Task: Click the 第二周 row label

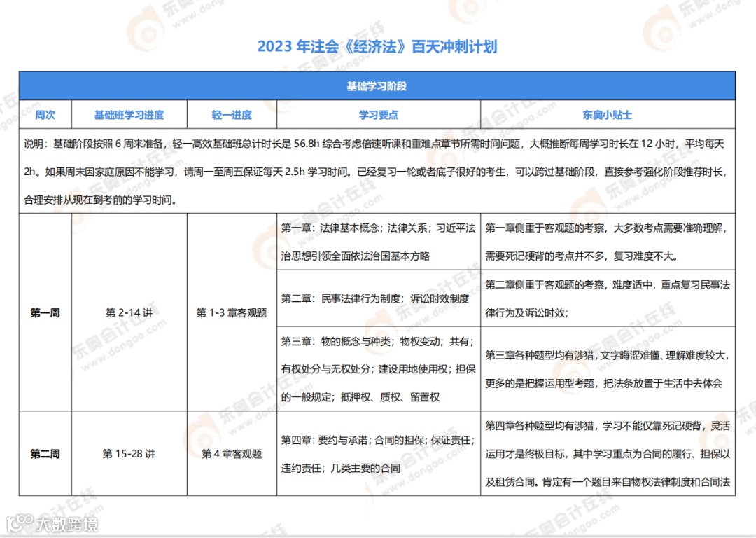Action: tap(45, 453)
